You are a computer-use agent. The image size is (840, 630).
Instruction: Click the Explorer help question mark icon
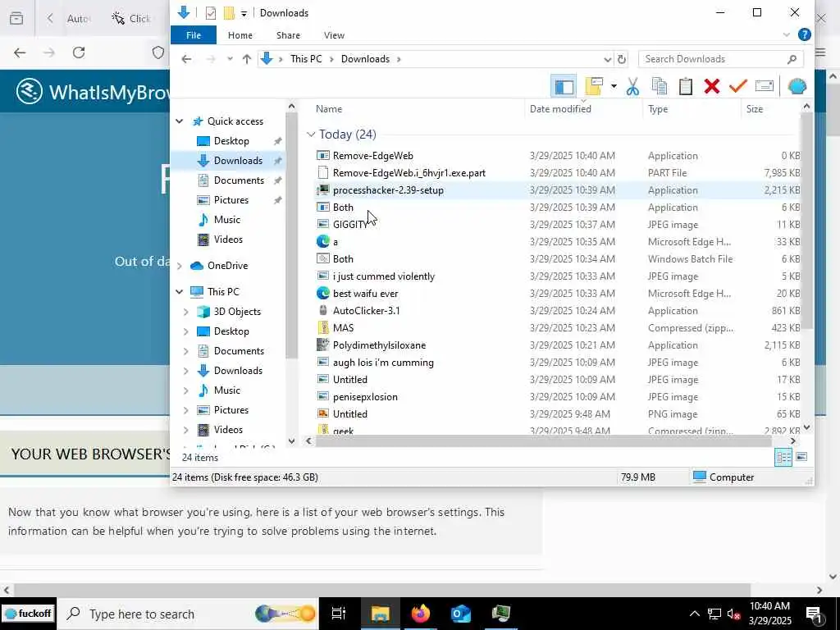(x=804, y=34)
